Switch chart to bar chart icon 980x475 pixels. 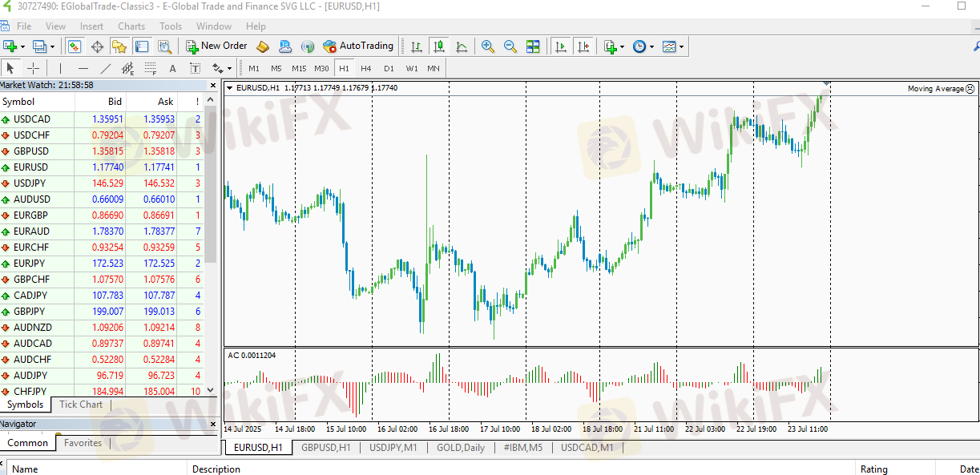[416, 46]
